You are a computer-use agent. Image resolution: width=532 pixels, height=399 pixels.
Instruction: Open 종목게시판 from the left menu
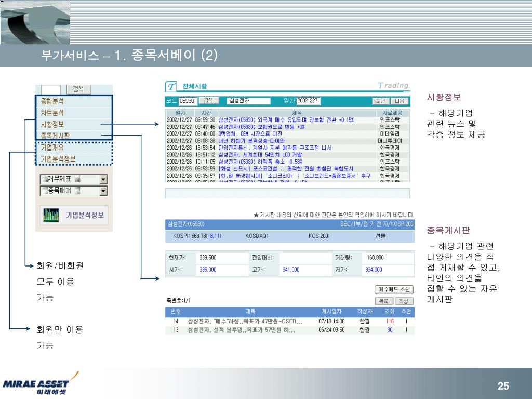(x=55, y=136)
